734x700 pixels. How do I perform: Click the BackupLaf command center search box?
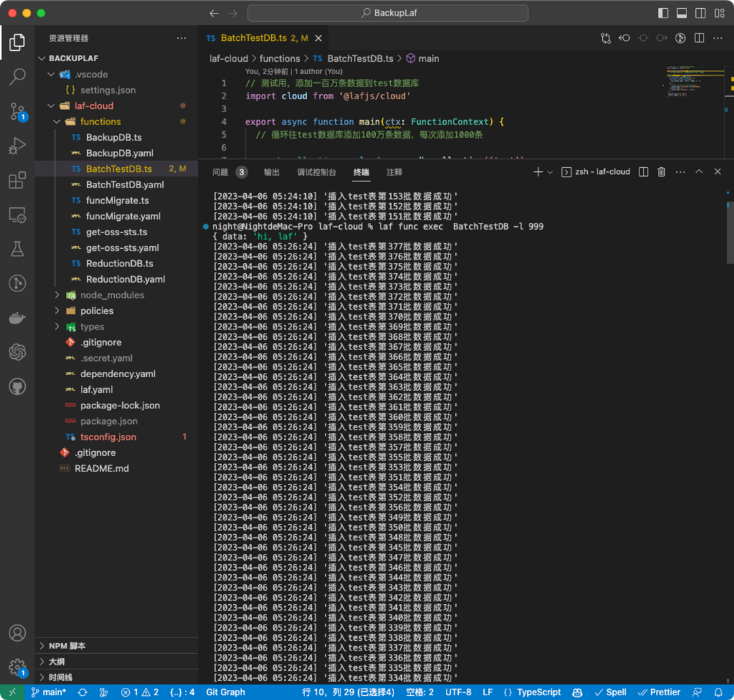pos(387,13)
